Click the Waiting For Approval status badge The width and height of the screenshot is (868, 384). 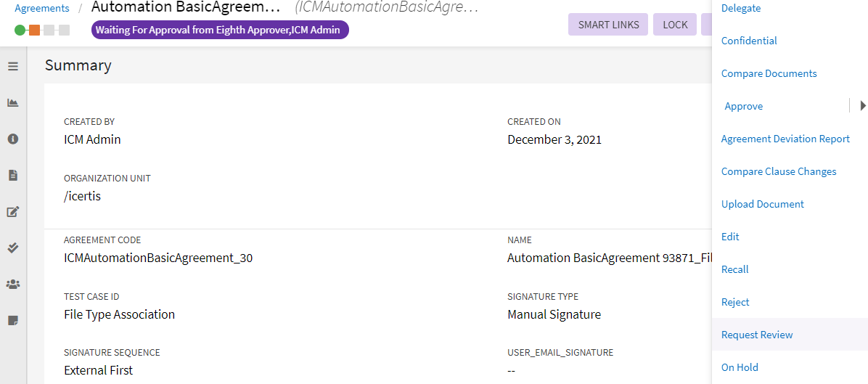(220, 30)
